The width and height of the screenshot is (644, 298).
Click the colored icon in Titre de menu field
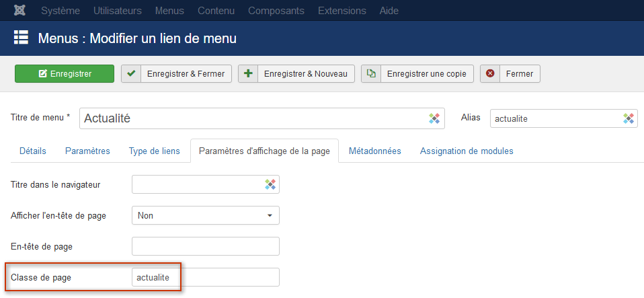point(434,118)
